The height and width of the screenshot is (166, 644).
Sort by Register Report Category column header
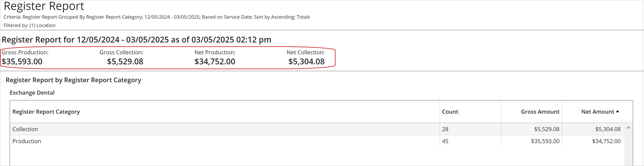coord(46,112)
